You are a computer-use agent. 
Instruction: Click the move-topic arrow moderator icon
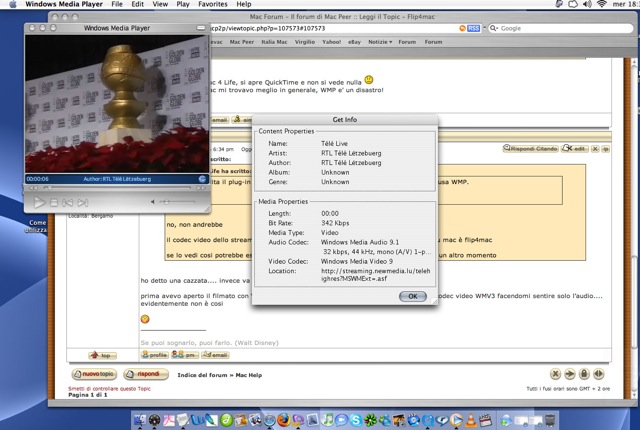click(x=570, y=374)
